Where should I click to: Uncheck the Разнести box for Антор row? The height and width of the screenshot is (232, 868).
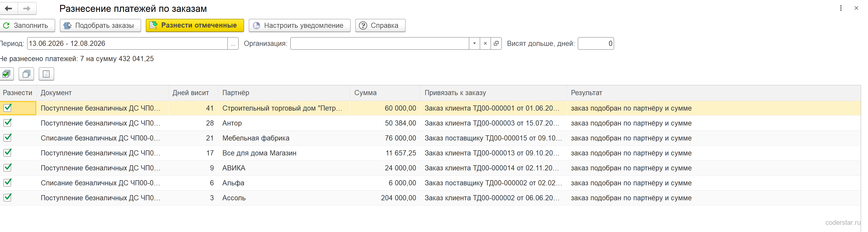(7, 123)
